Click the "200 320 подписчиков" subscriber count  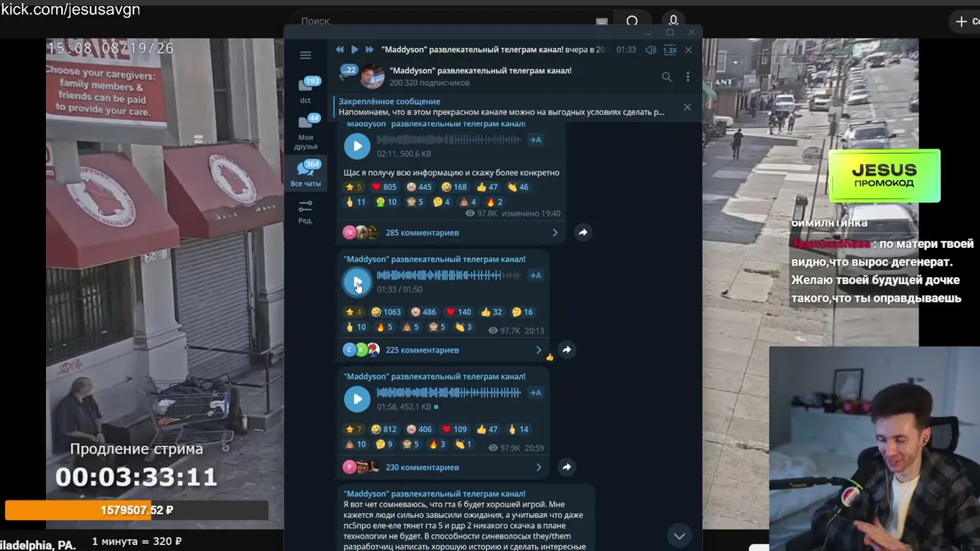[429, 83]
